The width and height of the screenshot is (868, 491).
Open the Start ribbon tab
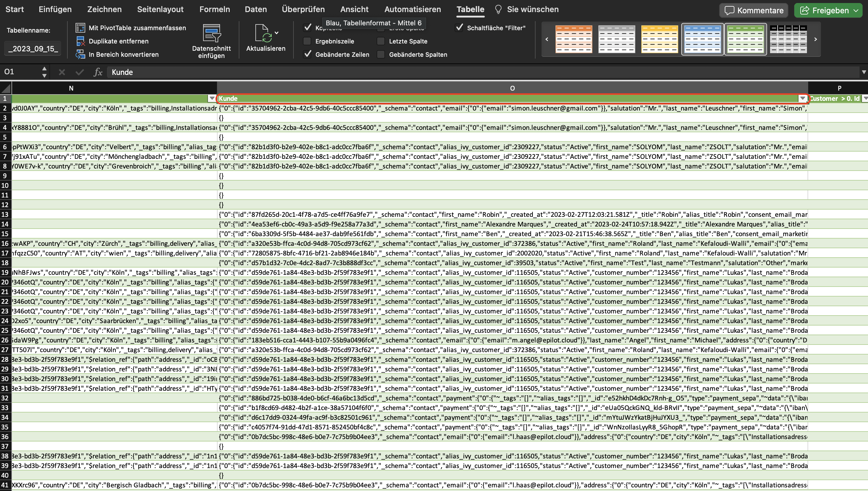click(x=15, y=9)
